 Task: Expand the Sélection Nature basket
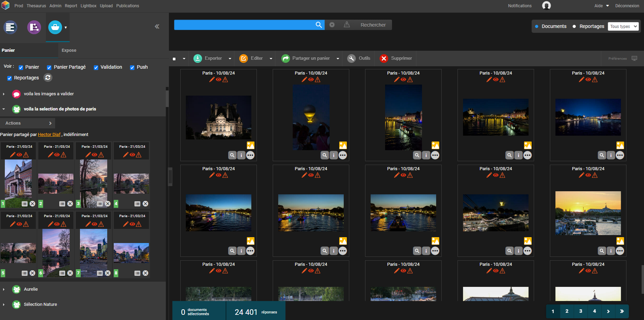point(4,304)
